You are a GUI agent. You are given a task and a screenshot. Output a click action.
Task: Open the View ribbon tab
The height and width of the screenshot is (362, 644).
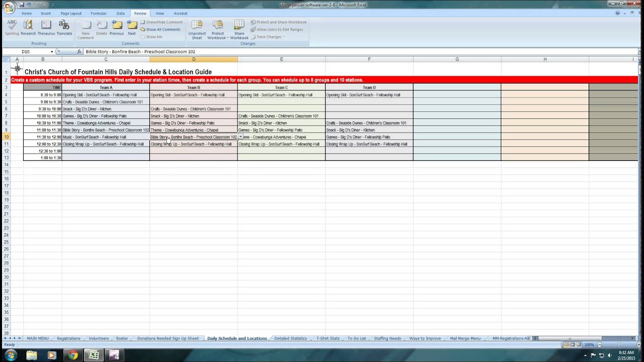click(x=159, y=14)
